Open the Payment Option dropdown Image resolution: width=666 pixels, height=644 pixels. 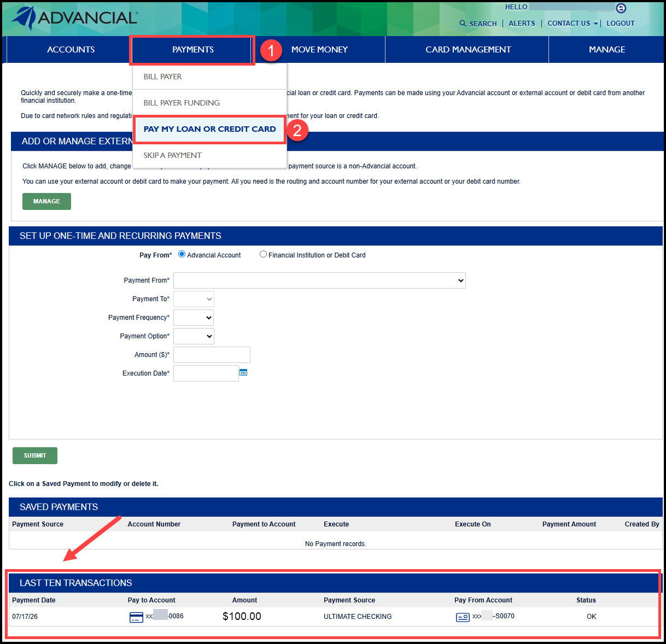coord(194,336)
